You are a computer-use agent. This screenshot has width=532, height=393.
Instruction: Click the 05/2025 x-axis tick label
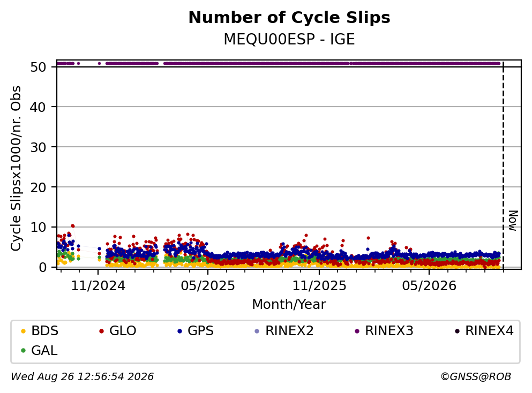pos(208,286)
